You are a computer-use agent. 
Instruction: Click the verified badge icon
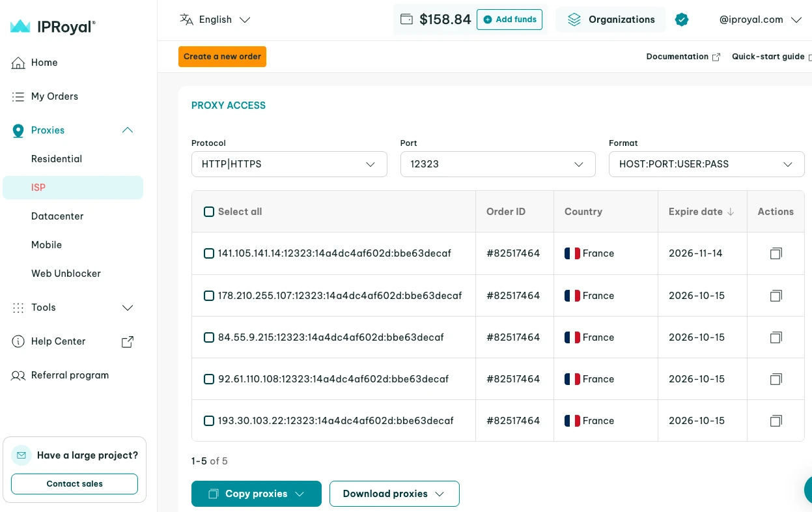click(682, 20)
